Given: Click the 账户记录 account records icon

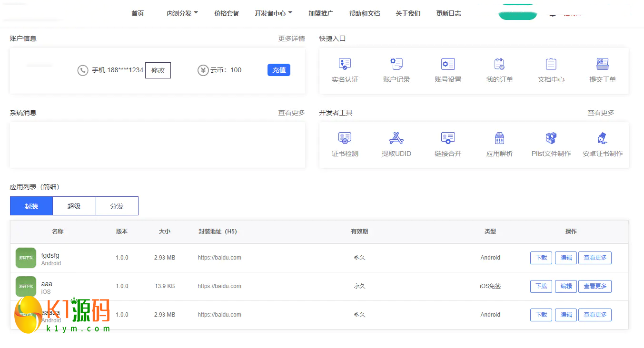Looking at the screenshot, I should pyautogui.click(x=396, y=64).
